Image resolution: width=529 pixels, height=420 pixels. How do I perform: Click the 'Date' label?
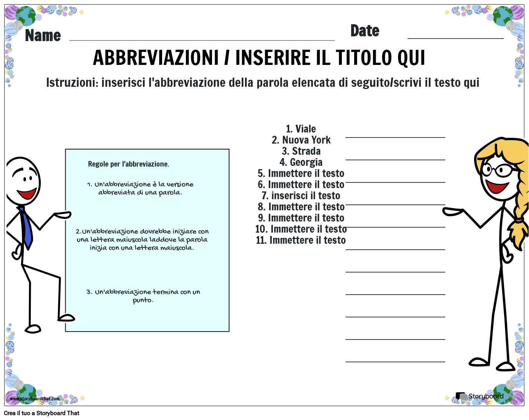pos(365,31)
